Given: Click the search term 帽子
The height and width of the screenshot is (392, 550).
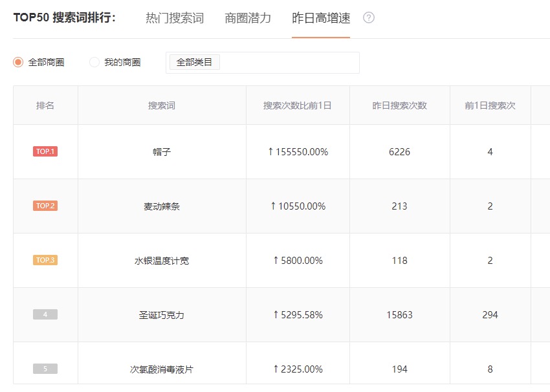Looking at the screenshot, I should click(162, 152).
